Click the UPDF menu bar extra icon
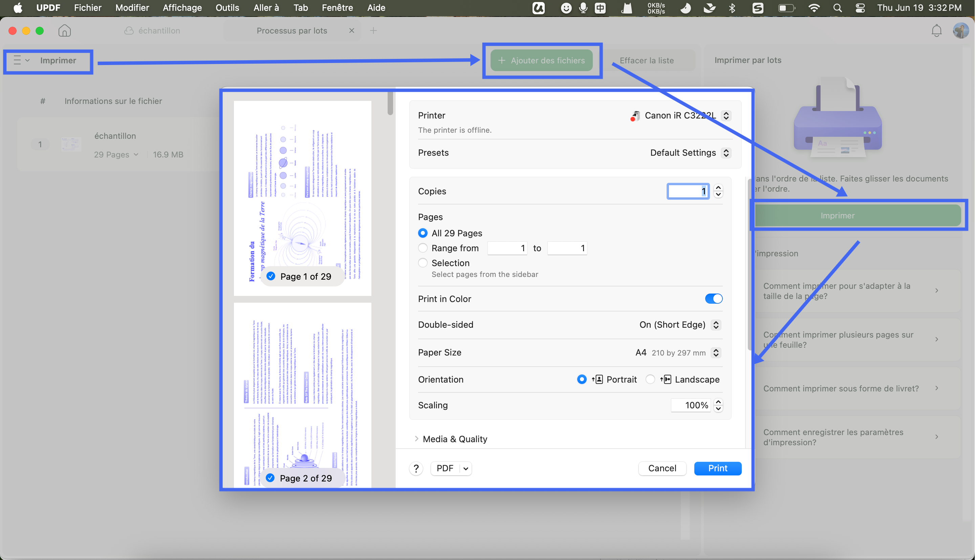The image size is (975, 560). pos(538,8)
